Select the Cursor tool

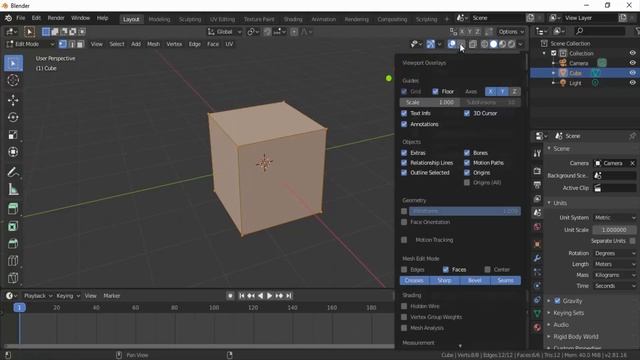13,80
